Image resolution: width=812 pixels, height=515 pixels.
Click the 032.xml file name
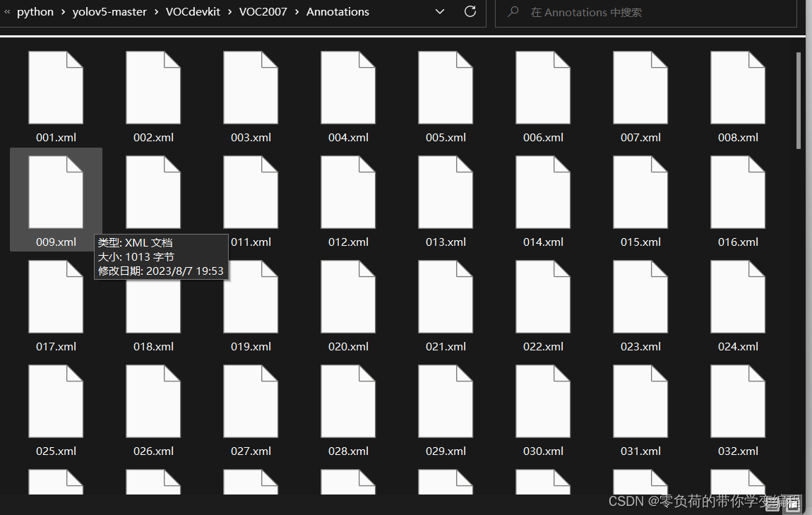click(x=738, y=451)
